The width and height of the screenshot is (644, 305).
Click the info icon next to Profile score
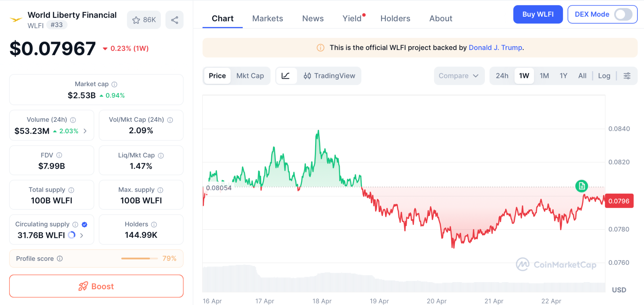(x=60, y=258)
